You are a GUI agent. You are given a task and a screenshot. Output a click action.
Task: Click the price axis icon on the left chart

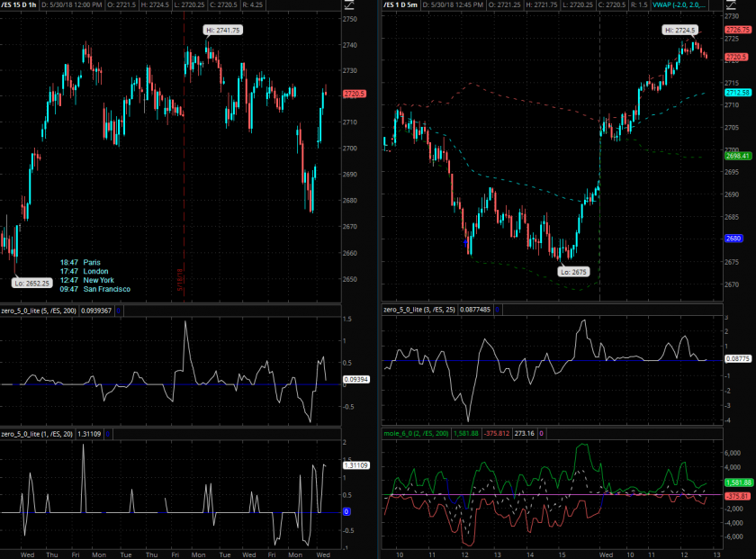(348, 5)
